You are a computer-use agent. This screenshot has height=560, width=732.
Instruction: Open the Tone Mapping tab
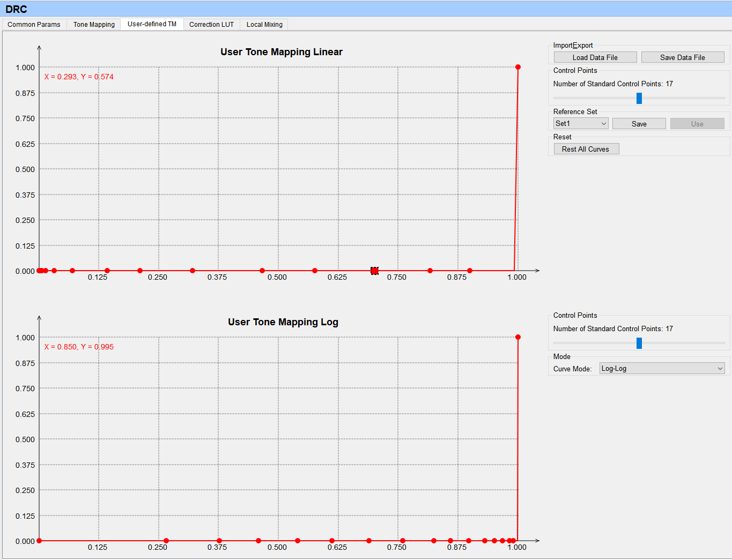[94, 25]
